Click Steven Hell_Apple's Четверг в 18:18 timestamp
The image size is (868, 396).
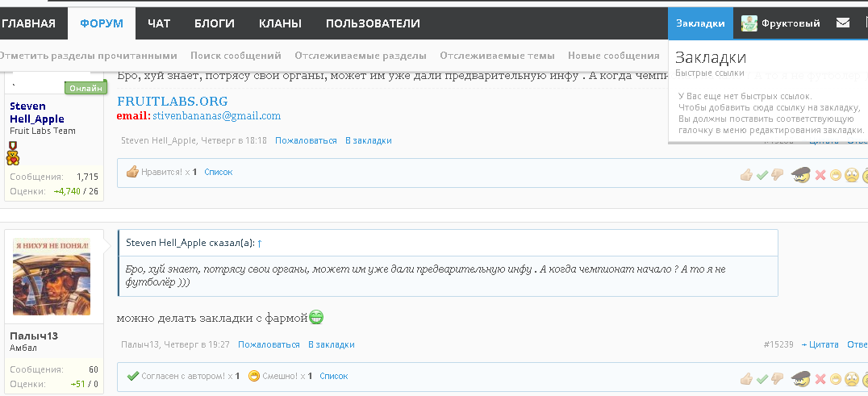[233, 140]
